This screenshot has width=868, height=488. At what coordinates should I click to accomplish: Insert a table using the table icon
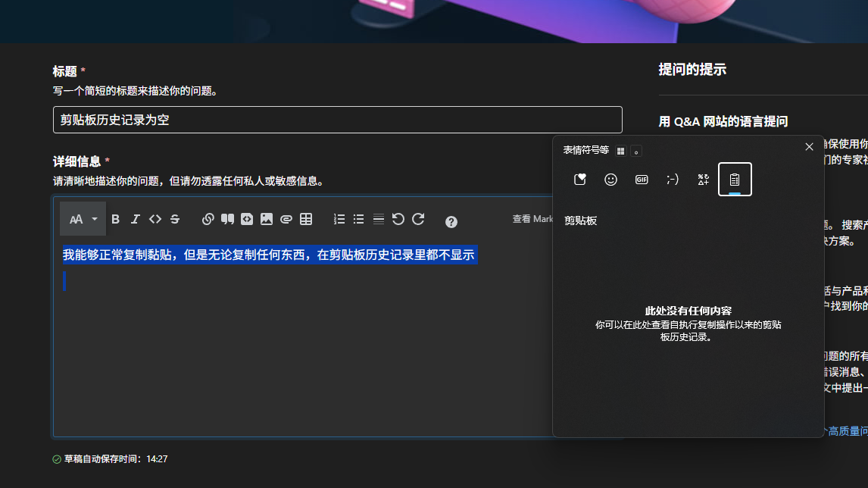point(306,219)
